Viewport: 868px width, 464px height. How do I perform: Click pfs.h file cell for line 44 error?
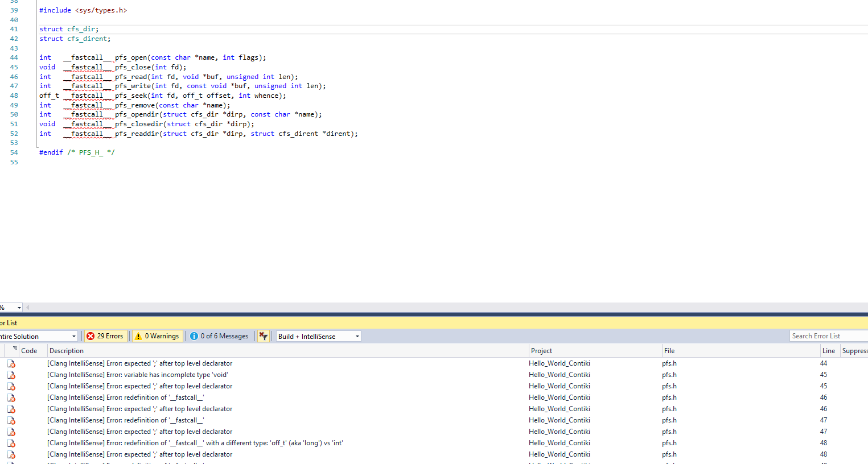tap(669, 363)
